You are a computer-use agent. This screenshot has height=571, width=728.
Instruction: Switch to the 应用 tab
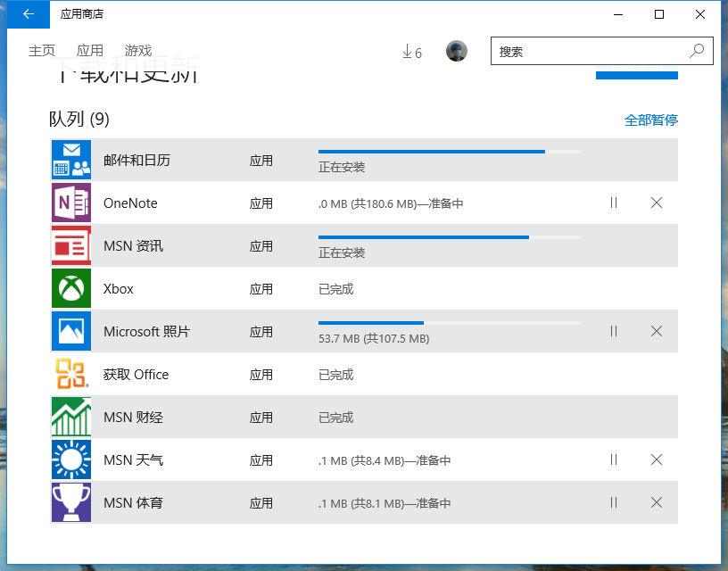pos(89,51)
